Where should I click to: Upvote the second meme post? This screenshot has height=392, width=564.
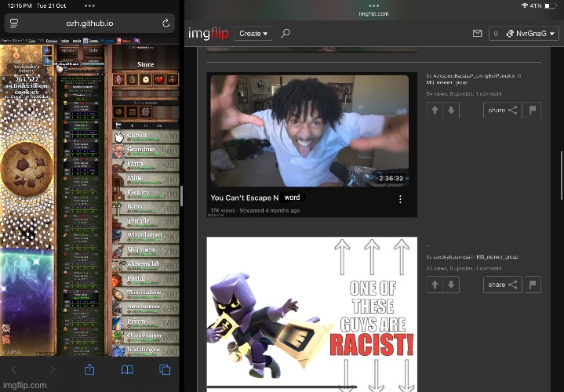(x=434, y=285)
